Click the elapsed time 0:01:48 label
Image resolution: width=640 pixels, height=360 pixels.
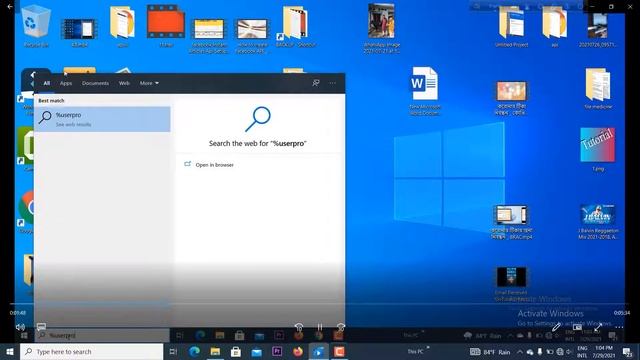(x=18, y=313)
